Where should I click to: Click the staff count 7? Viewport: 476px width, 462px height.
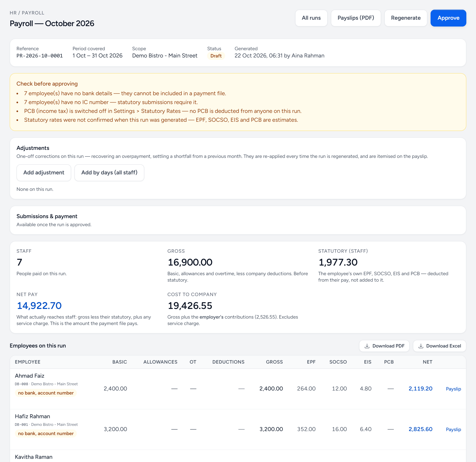point(19,262)
